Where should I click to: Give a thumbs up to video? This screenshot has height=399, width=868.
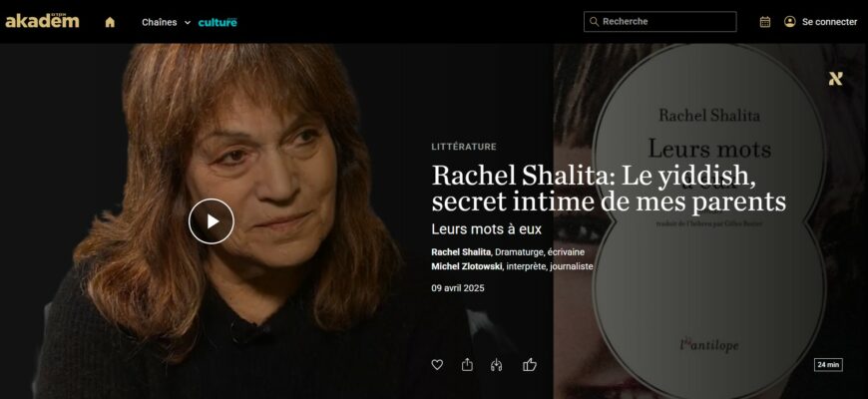530,365
